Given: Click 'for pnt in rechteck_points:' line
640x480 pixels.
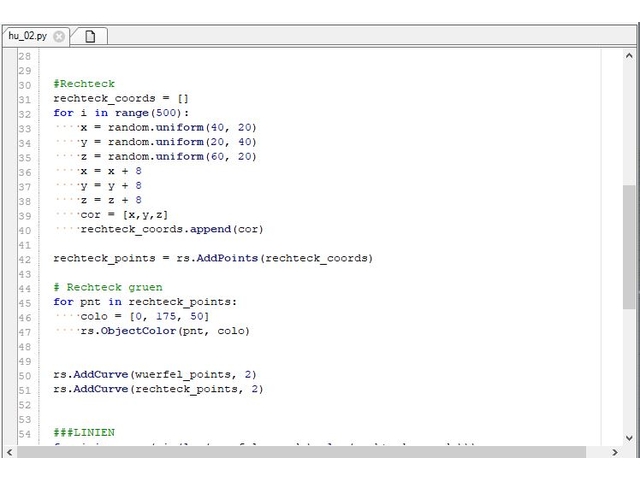Looking at the screenshot, I should pyautogui.click(x=145, y=302).
